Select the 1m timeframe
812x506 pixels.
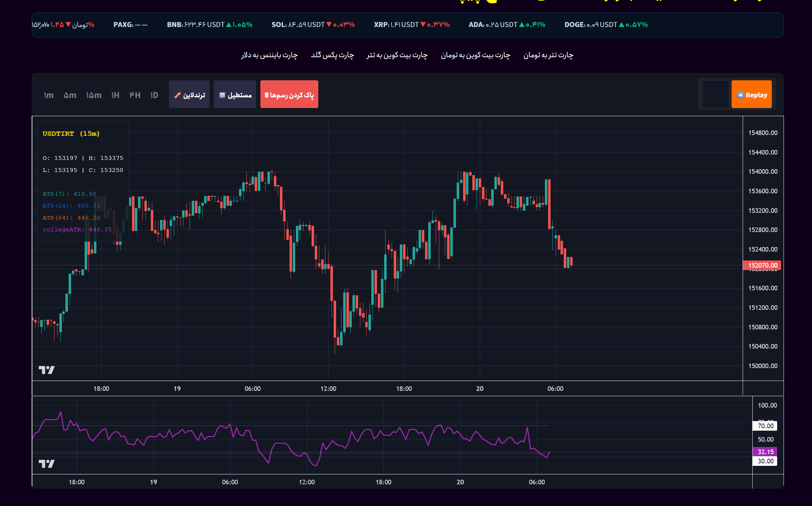pos(49,95)
